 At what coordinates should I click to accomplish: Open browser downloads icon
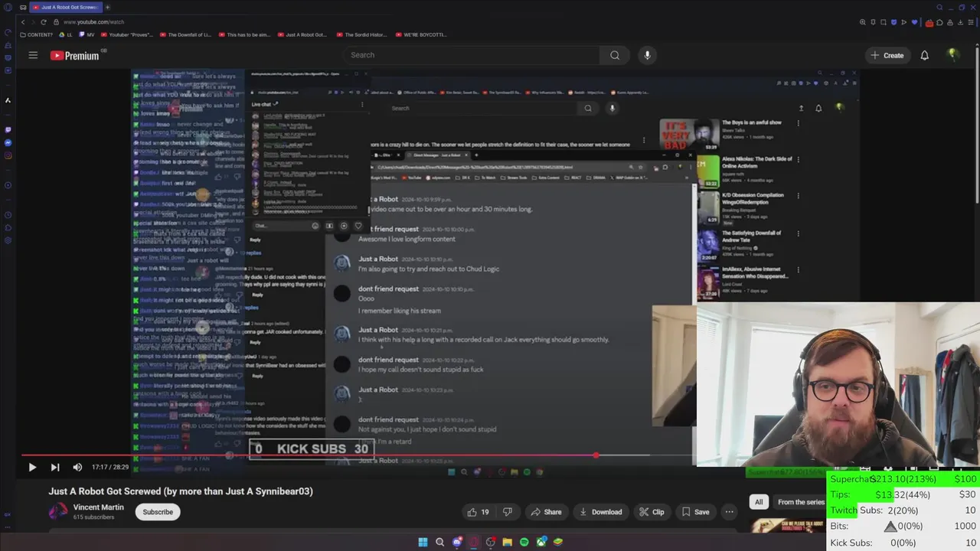pyautogui.click(x=960, y=22)
